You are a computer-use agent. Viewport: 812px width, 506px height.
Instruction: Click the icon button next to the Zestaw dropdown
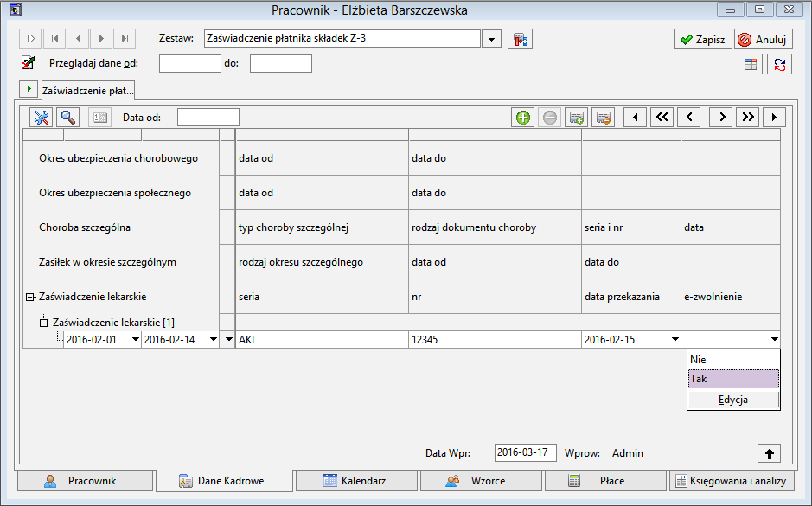pyautogui.click(x=519, y=40)
